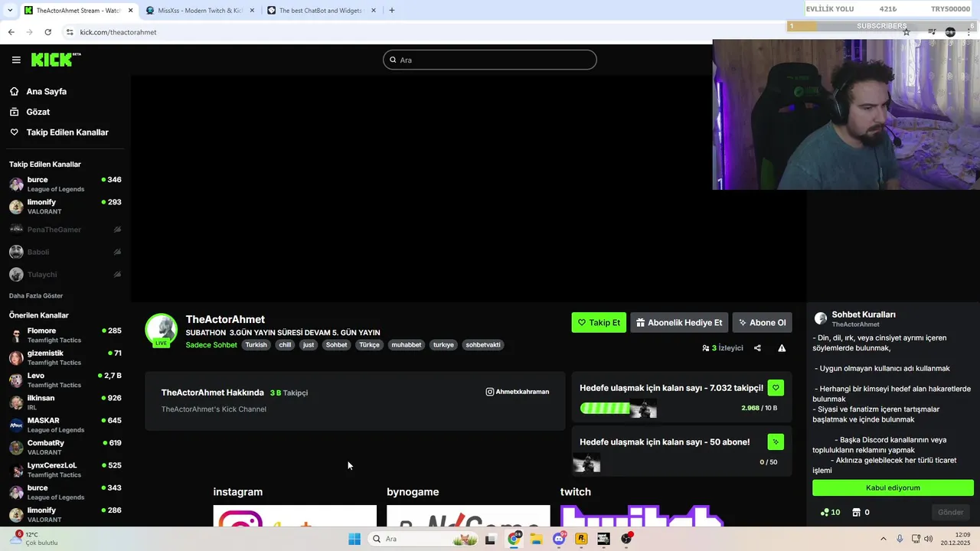This screenshot has width=980, height=551.
Task: Click subscriber goal thumbnail image
Action: coord(586,462)
